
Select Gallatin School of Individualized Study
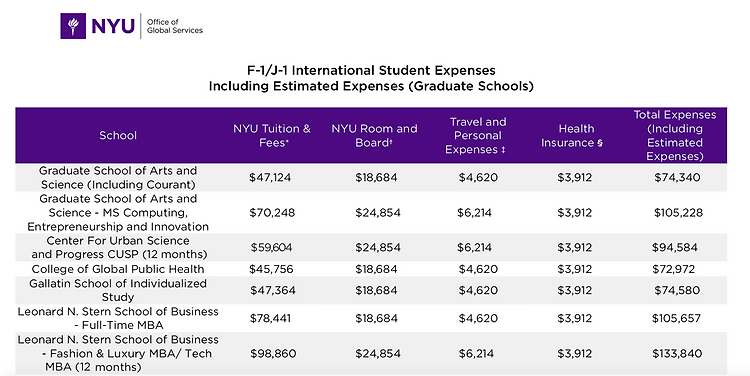pos(118,290)
